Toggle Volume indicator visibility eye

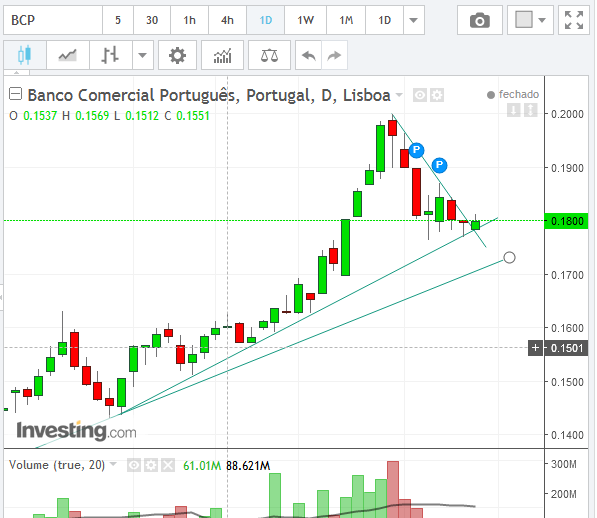click(x=134, y=465)
